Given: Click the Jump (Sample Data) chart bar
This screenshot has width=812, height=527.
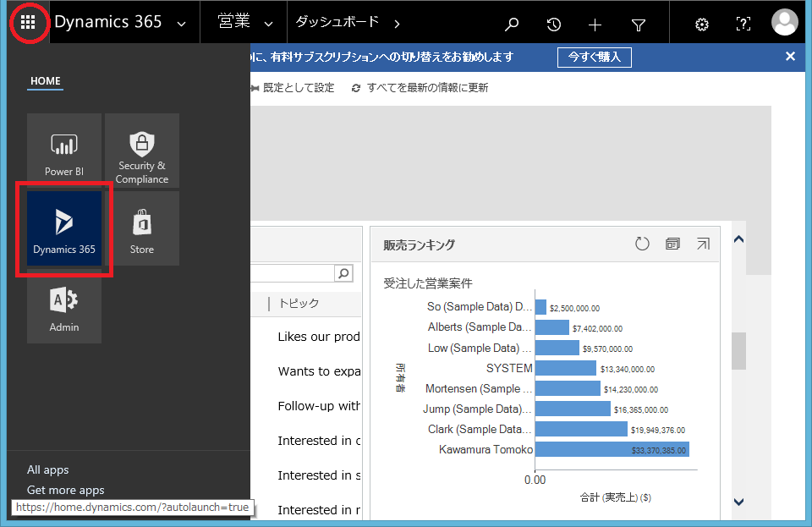Looking at the screenshot, I should (573, 409).
